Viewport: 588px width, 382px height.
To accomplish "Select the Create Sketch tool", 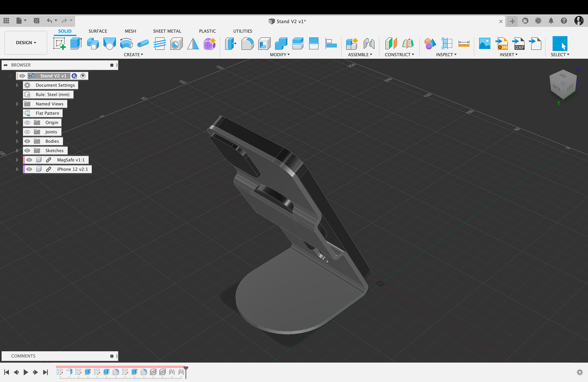I will 59,43.
